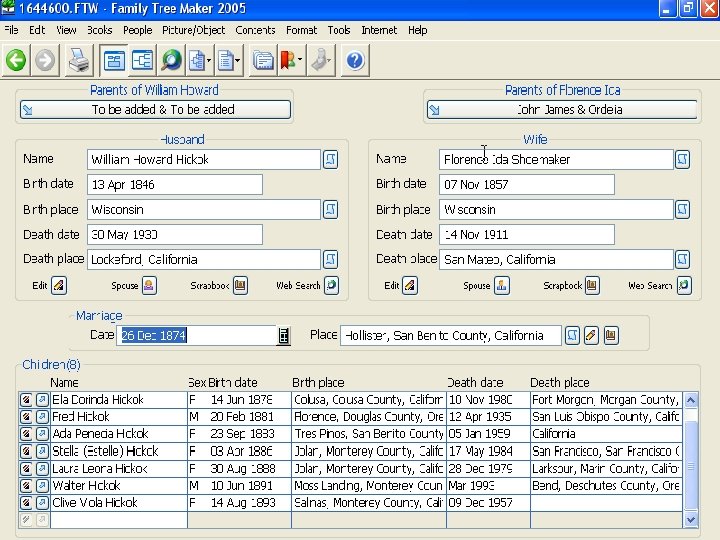Screen dimensions: 720x540
Task: Open the People menu
Action: [x=137, y=30]
